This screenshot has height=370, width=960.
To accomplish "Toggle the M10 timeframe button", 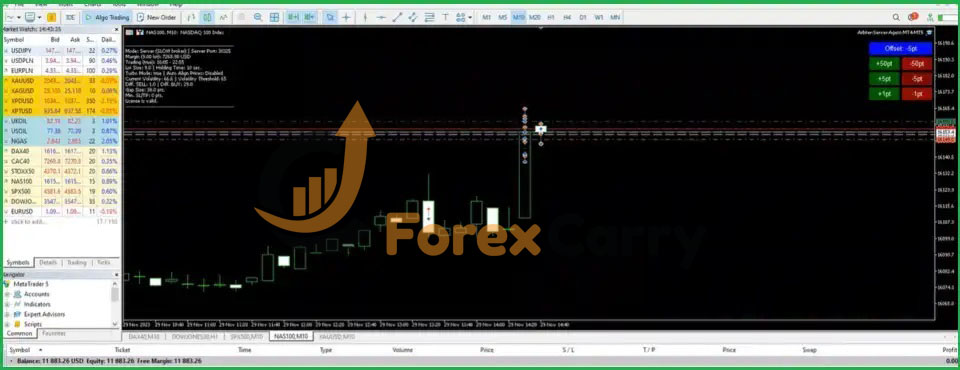I will pos(519,17).
